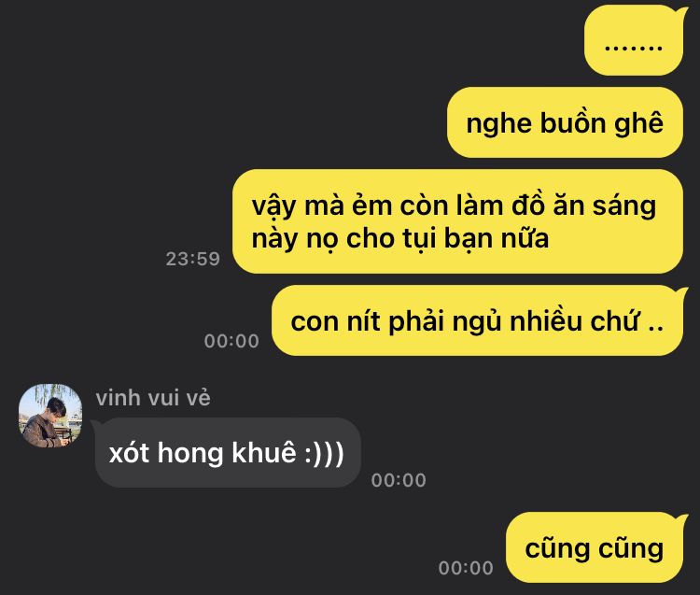Click the line 'này nọ cho tụi bạn nữa'
The height and width of the screenshot is (595, 700).
click(400, 238)
